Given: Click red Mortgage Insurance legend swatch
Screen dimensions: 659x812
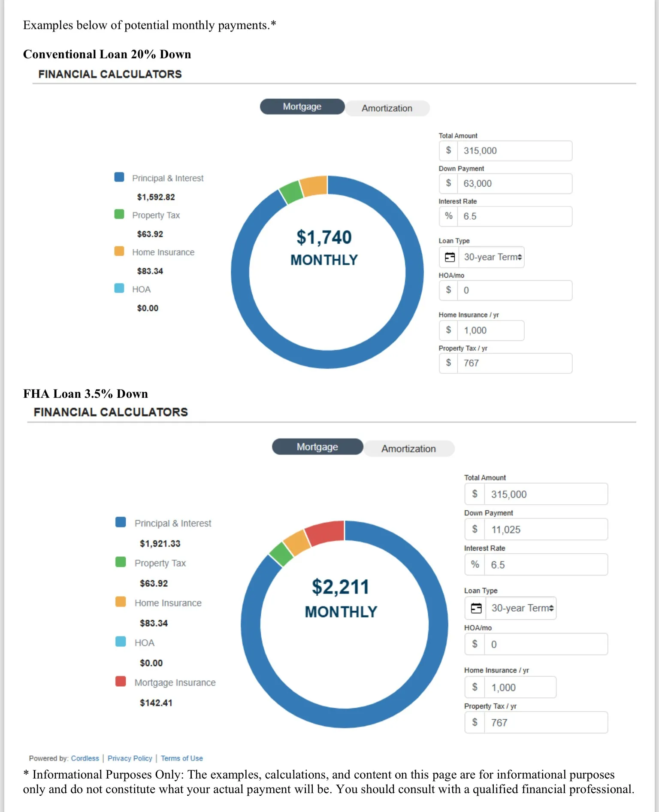Looking at the screenshot, I should (121, 682).
